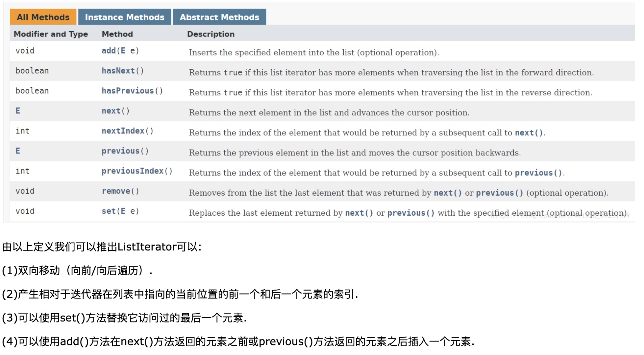Image resolution: width=644 pixels, height=355 pixels.
Task: Click next() link in set description
Action: [359, 213]
